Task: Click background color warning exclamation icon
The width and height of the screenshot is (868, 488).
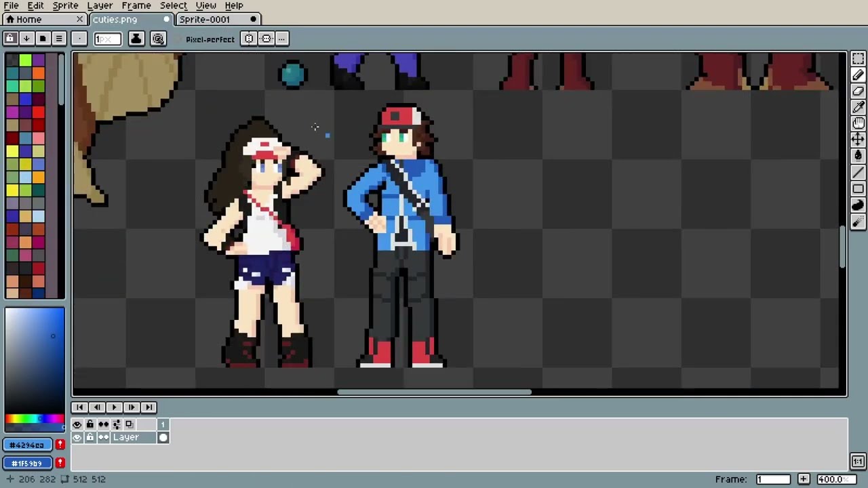Action: (60, 464)
